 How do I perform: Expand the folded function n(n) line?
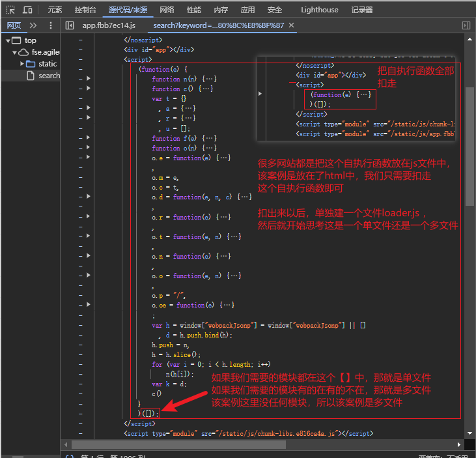click(89, 78)
